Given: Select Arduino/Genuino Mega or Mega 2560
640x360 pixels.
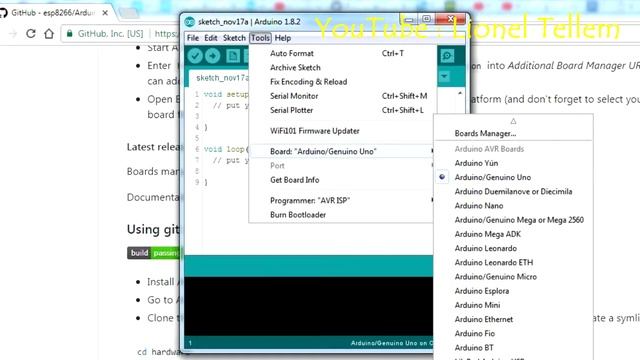Looking at the screenshot, I should pyautogui.click(x=513, y=220).
